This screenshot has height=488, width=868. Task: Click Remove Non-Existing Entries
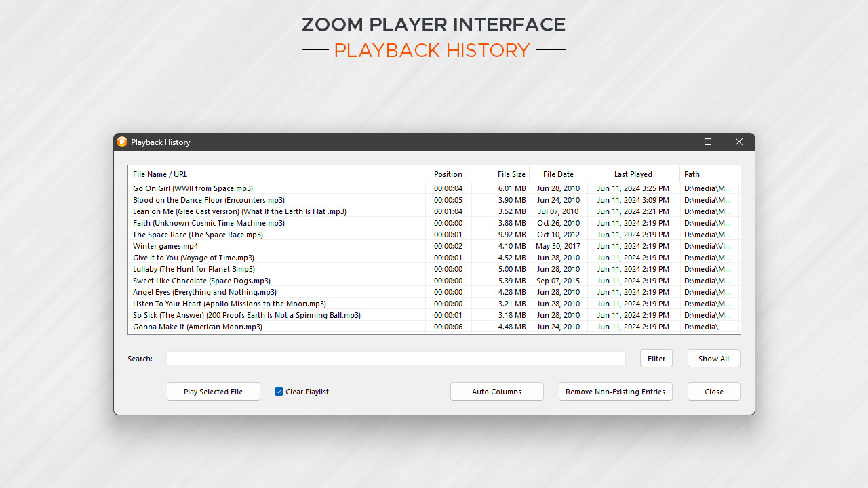[x=615, y=391]
